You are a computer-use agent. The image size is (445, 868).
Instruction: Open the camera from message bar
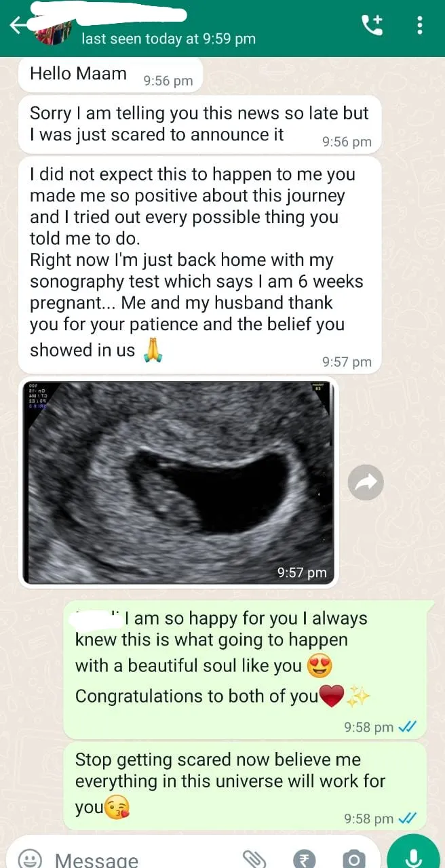coord(353,859)
